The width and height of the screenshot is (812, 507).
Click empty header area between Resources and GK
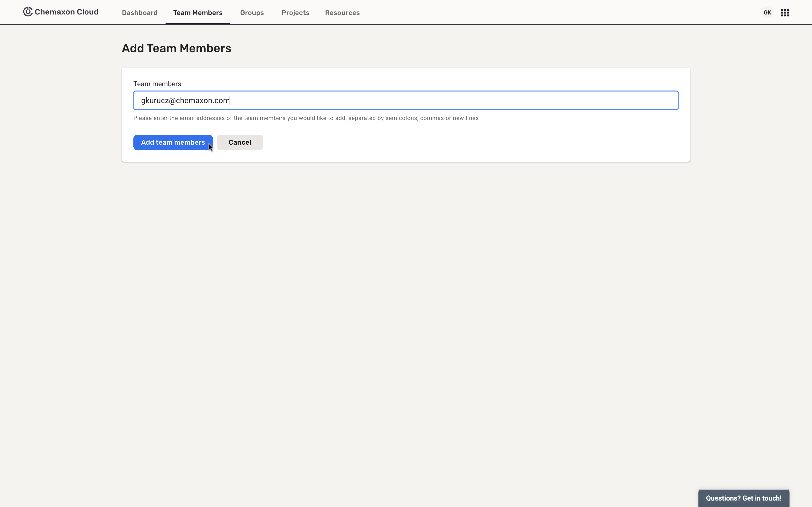(x=554, y=13)
